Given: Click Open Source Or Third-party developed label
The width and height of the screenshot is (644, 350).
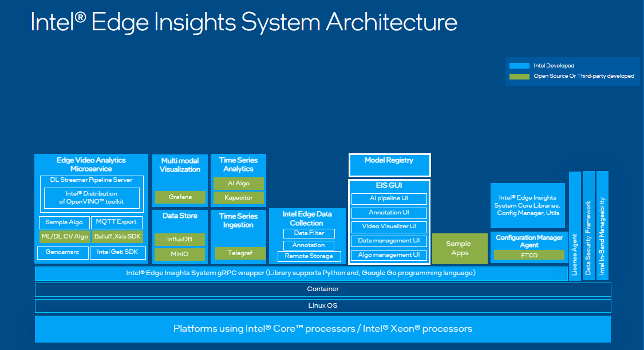Looking at the screenshot, I should pyautogui.click(x=584, y=76).
